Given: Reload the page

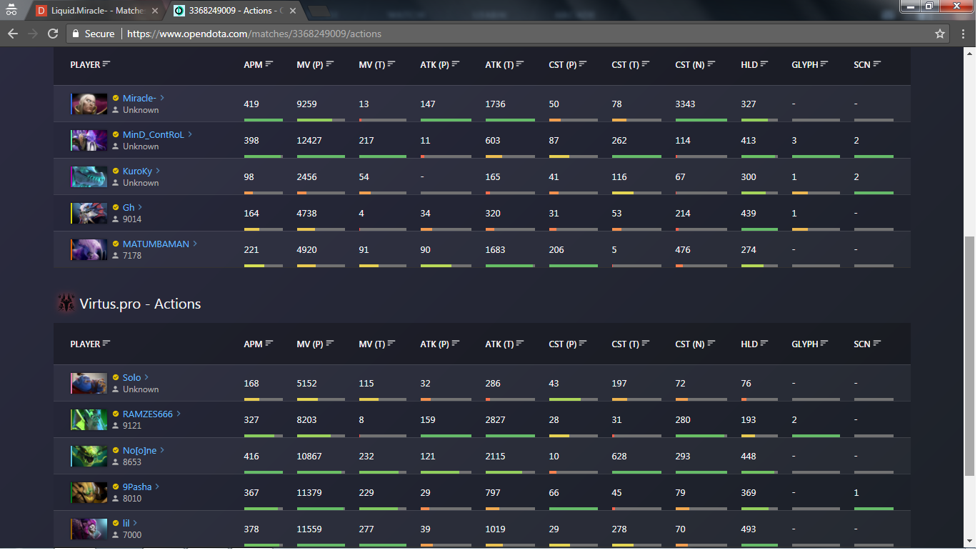Looking at the screenshot, I should (x=53, y=34).
